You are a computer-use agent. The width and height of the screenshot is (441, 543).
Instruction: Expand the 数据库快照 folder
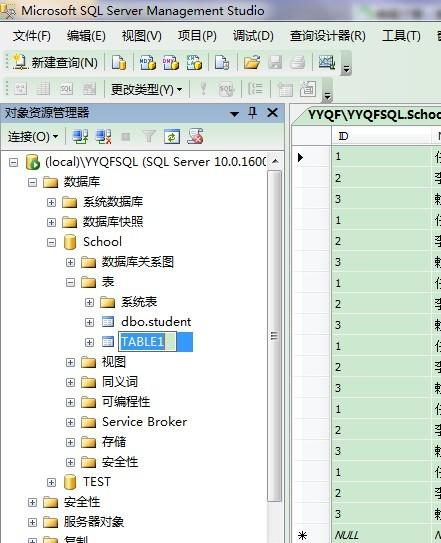point(51,222)
